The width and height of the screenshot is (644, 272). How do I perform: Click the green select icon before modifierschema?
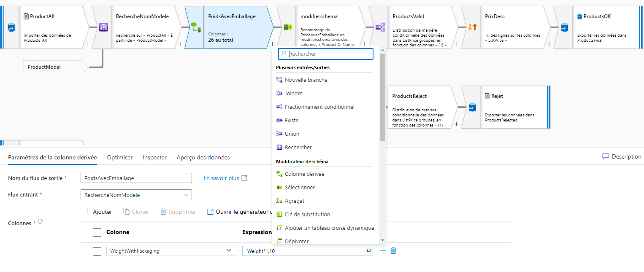[x=288, y=26]
